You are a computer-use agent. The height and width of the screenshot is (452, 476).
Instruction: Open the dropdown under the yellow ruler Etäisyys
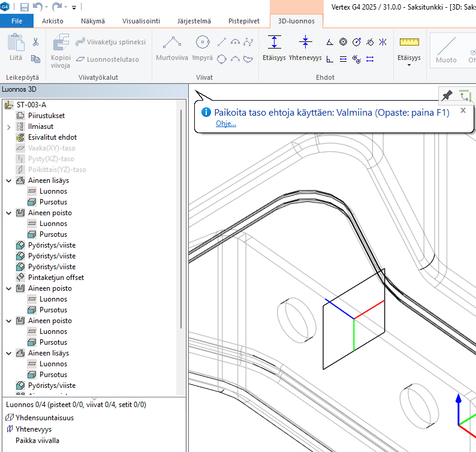tap(409, 65)
